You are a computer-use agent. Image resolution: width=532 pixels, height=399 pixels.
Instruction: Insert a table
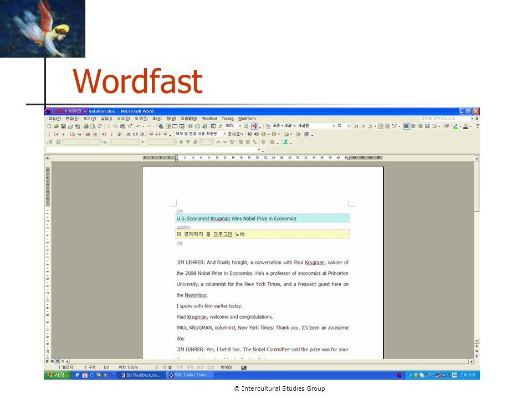coord(175,126)
